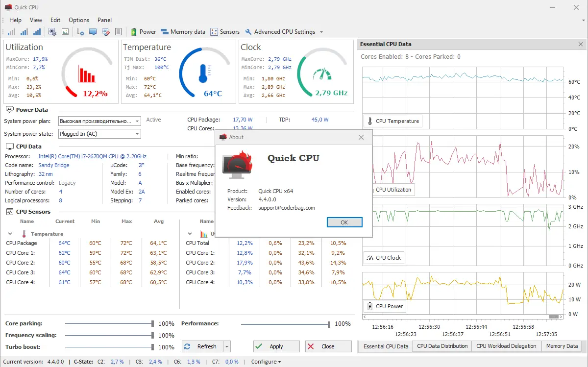Image resolution: width=588 pixels, height=367 pixels.
Task: Click the Apply button
Action: tap(276, 346)
